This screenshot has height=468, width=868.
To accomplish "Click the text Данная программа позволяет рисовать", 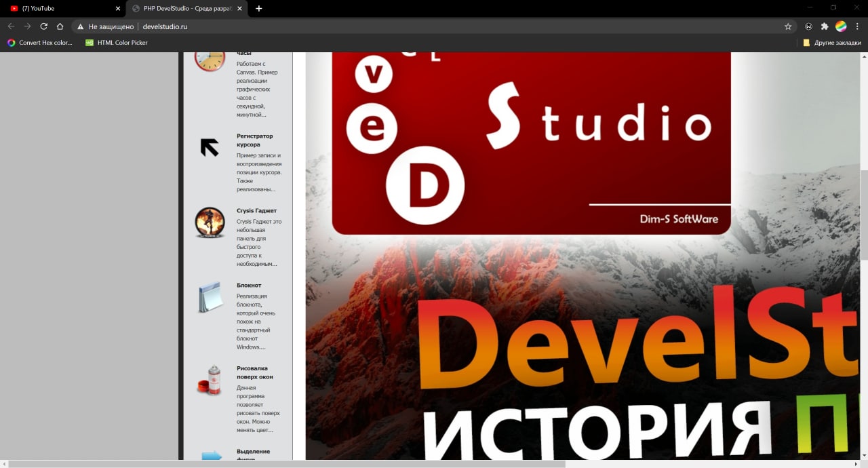I will (x=258, y=409).
